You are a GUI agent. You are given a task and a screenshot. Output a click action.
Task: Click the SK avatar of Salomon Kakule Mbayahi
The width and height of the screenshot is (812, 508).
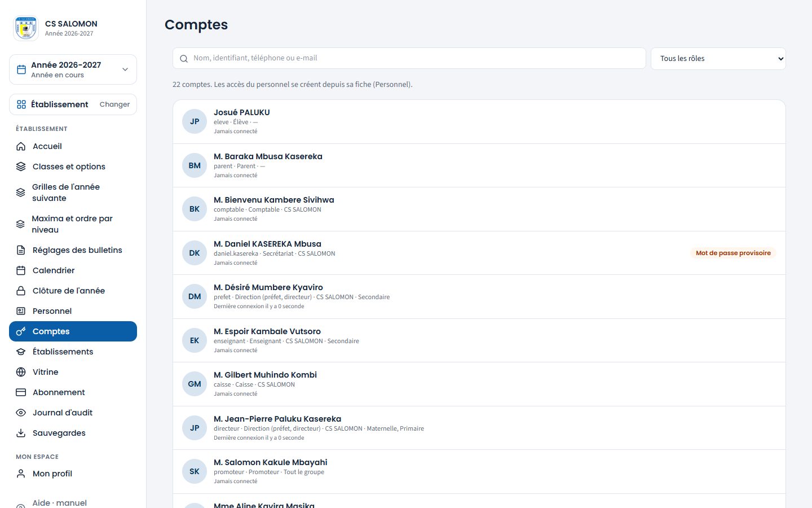(195, 471)
